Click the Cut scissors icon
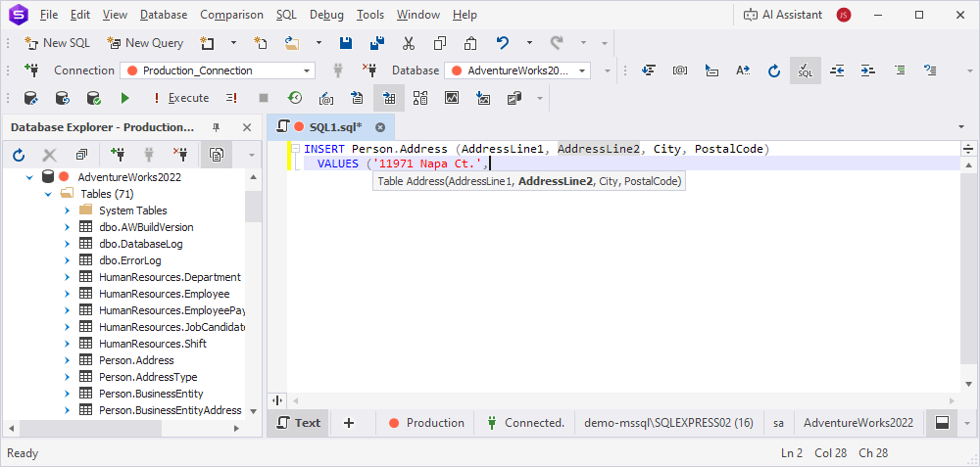This screenshot has width=980, height=467. click(409, 43)
